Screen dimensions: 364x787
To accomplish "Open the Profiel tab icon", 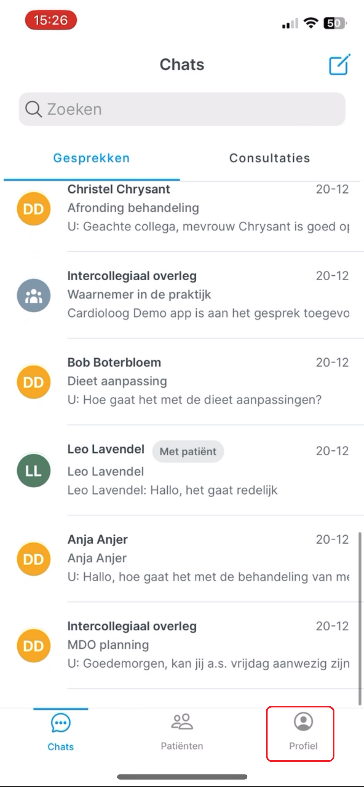I will 303,722.
